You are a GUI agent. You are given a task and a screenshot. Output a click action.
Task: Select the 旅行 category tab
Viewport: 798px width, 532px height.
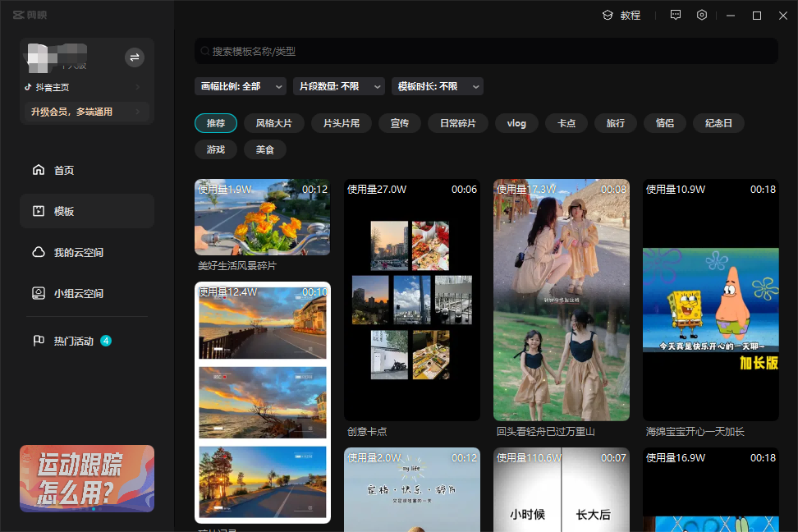615,123
